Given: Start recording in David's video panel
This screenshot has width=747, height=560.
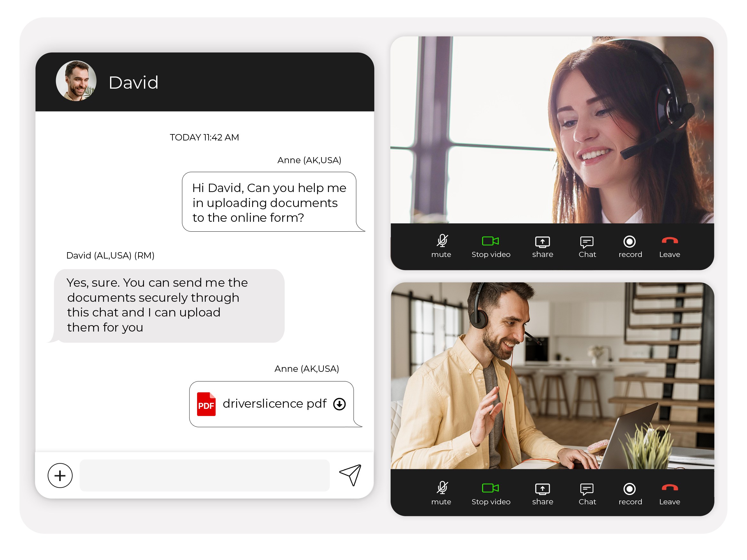Looking at the screenshot, I should 630,493.
